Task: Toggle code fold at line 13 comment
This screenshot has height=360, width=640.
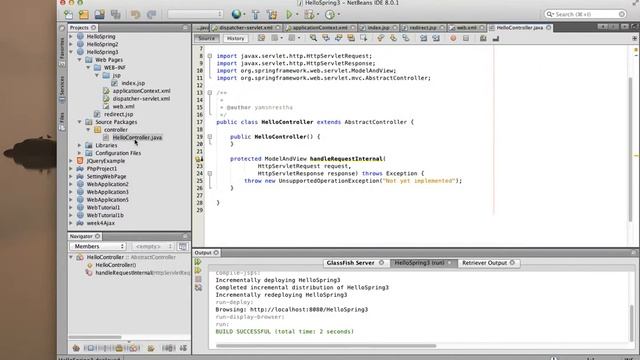Action: tap(209, 93)
